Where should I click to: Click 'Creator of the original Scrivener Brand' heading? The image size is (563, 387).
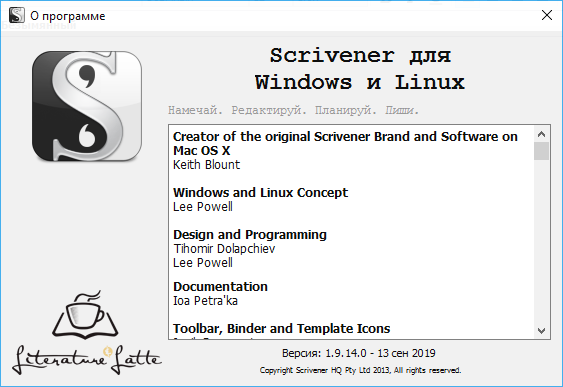click(x=345, y=144)
